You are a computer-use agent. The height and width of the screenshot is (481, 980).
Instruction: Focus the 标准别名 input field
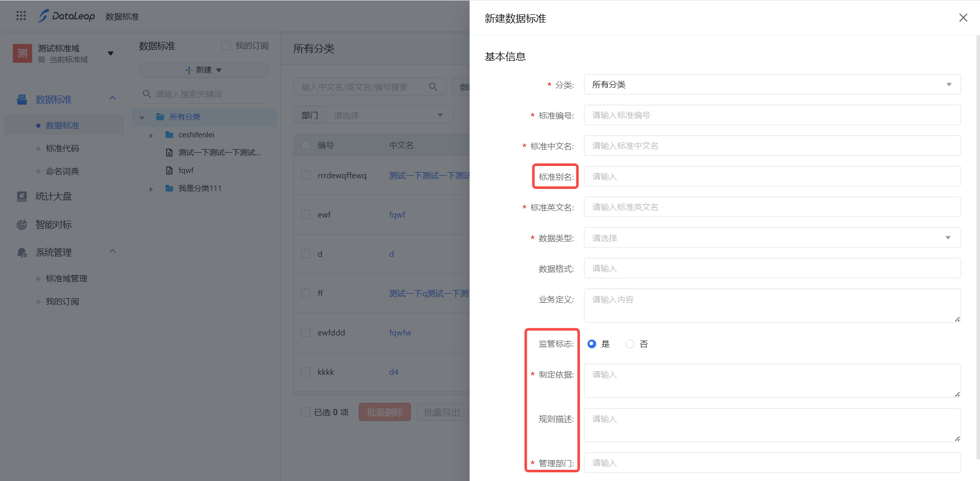(x=772, y=176)
